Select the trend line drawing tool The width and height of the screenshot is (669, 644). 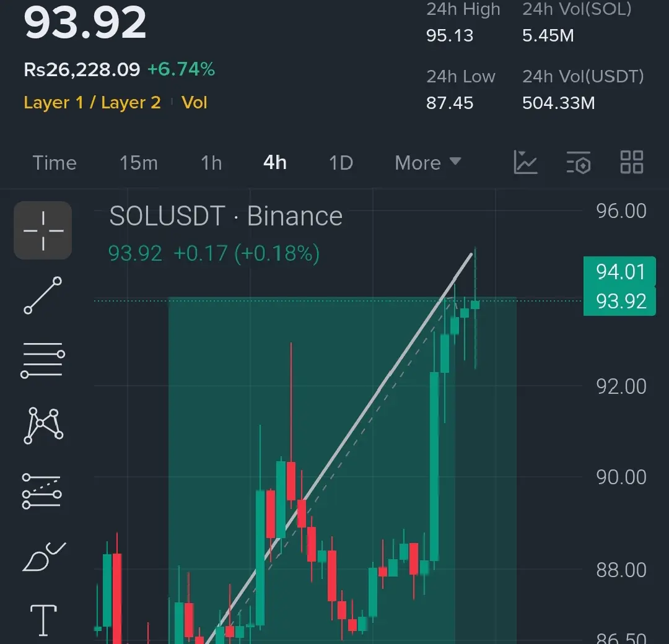point(43,295)
